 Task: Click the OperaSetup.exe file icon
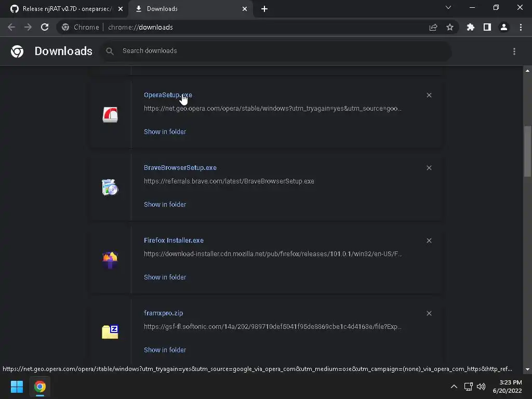(x=110, y=115)
